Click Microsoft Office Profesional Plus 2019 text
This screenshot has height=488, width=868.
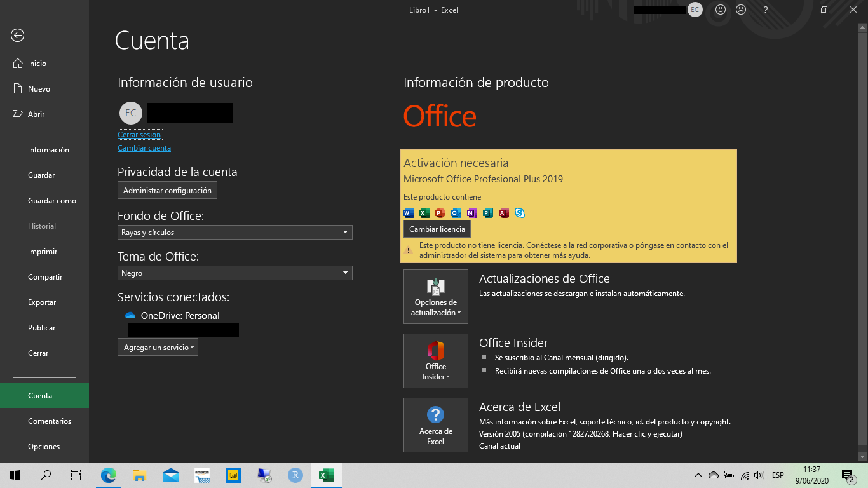pos(483,179)
